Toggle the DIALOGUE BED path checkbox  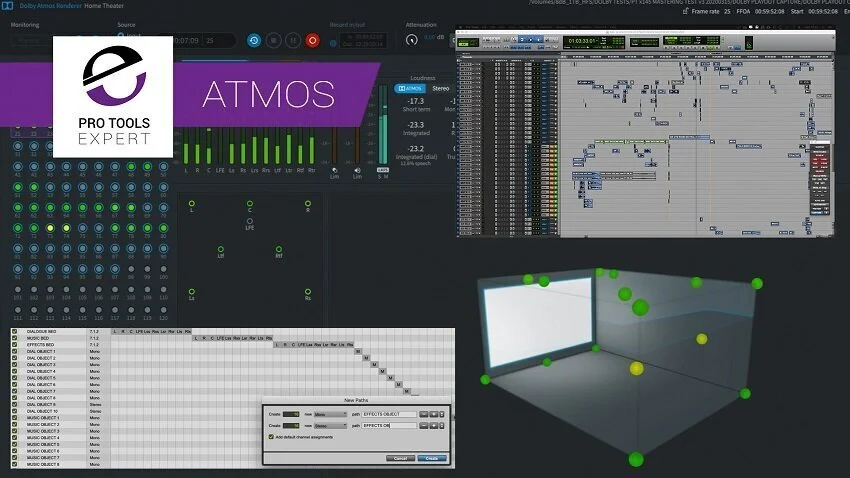pos(15,331)
